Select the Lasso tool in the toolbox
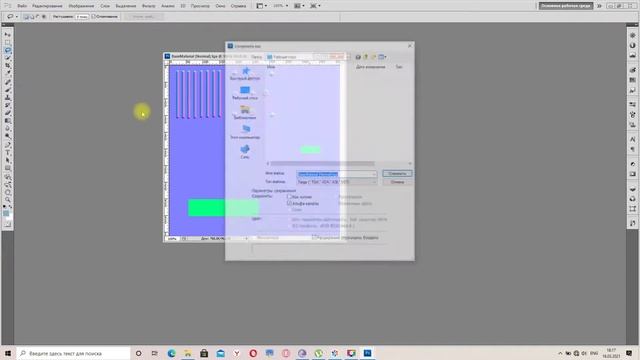The image size is (640, 360). click(x=8, y=50)
